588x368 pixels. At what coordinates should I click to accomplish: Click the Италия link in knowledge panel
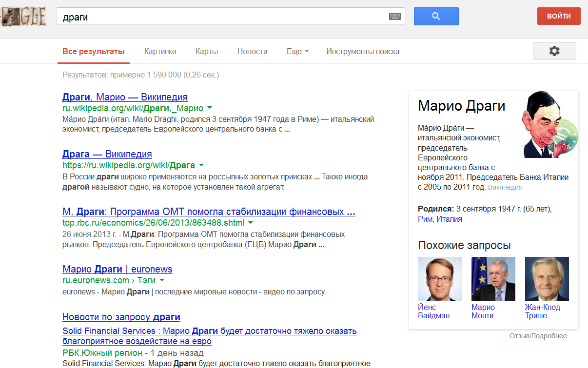[449, 219]
